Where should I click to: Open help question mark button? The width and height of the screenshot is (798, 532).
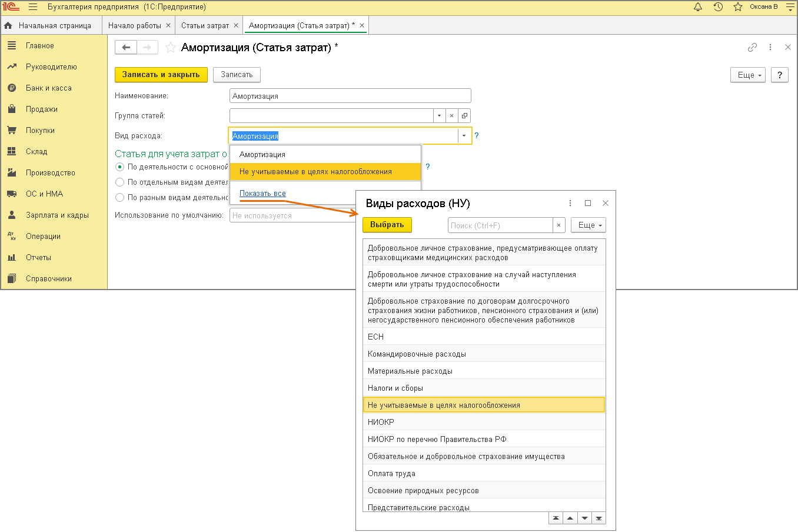(780, 75)
